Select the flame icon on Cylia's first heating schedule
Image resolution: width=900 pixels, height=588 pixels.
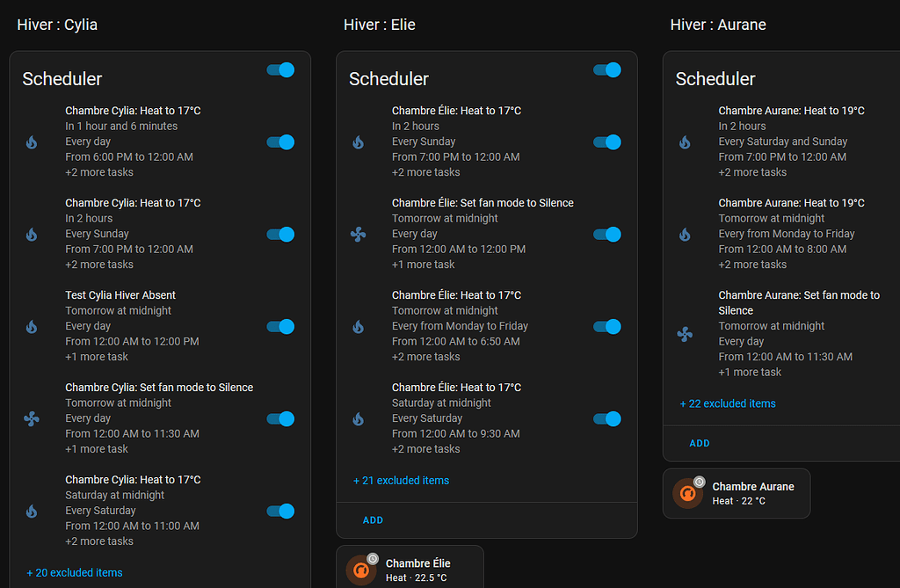pos(32,142)
